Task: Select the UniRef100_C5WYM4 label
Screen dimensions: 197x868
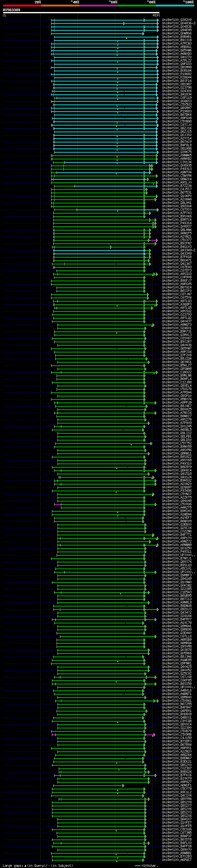Action: click(x=177, y=176)
